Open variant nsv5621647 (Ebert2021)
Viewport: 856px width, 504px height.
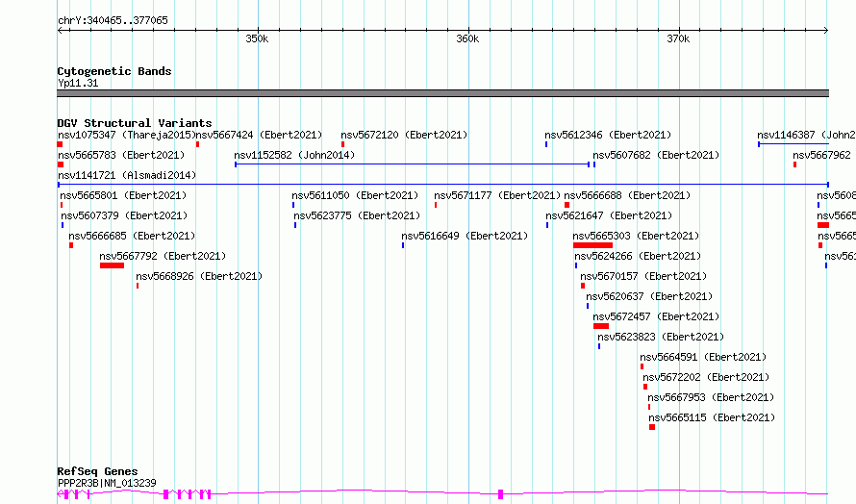point(609,215)
